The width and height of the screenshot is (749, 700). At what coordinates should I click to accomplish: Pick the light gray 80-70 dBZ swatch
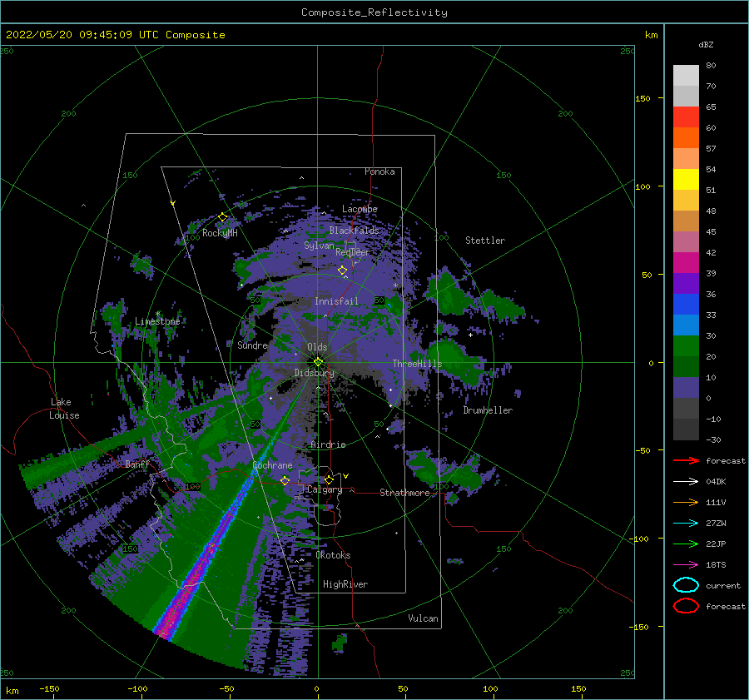point(686,76)
